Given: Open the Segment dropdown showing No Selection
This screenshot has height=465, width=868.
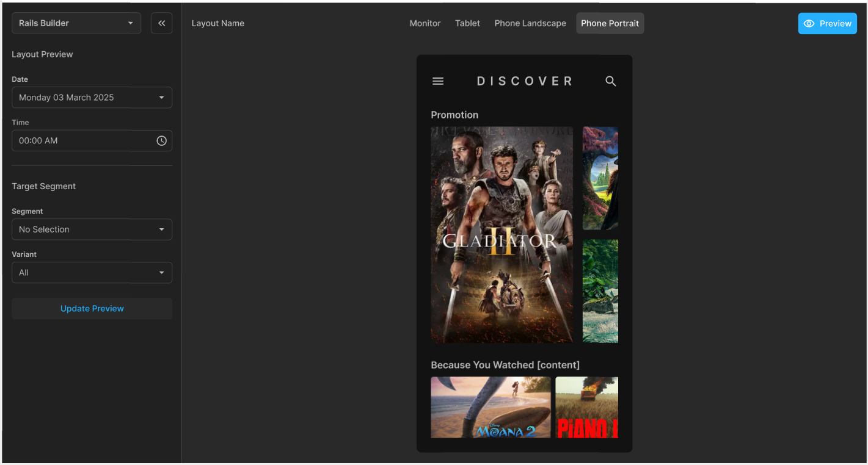Looking at the screenshot, I should click(92, 229).
